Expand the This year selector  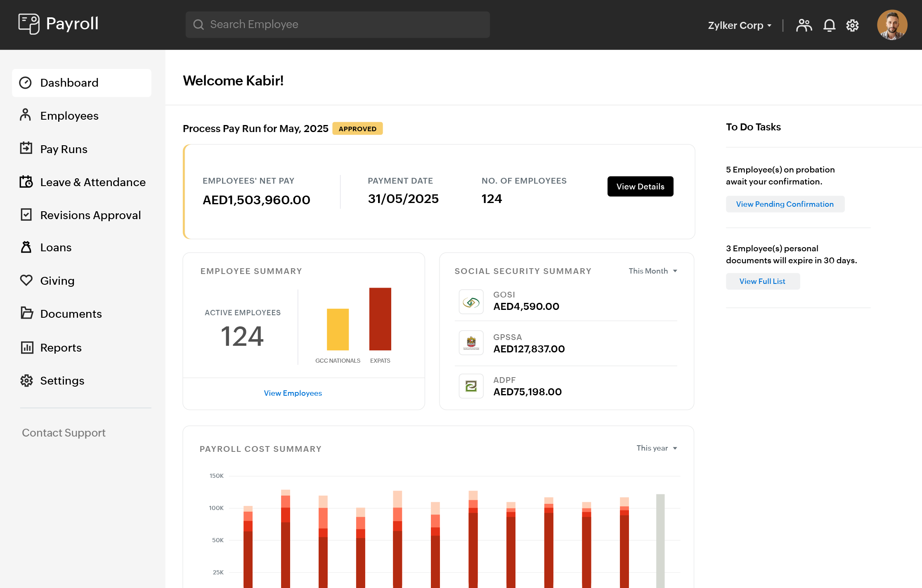click(x=656, y=448)
